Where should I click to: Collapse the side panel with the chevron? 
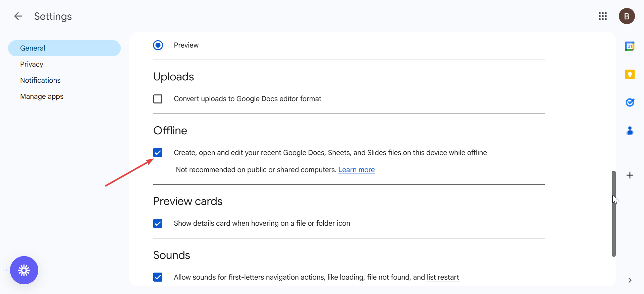(630, 280)
